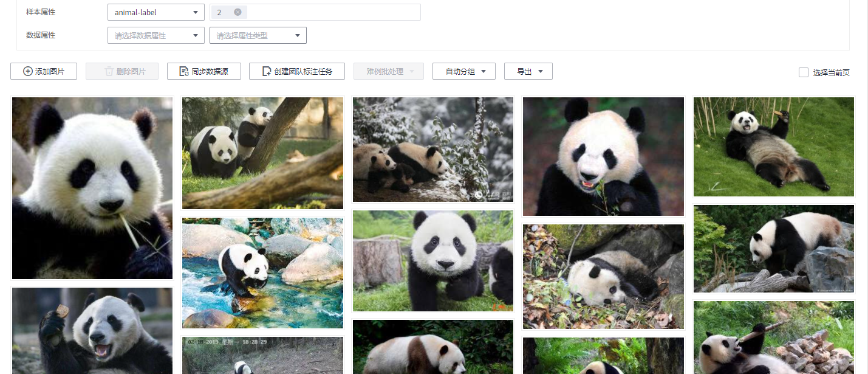Select the large close-up panda face thumbnail
Screen dimensions: 868x374
92,188
